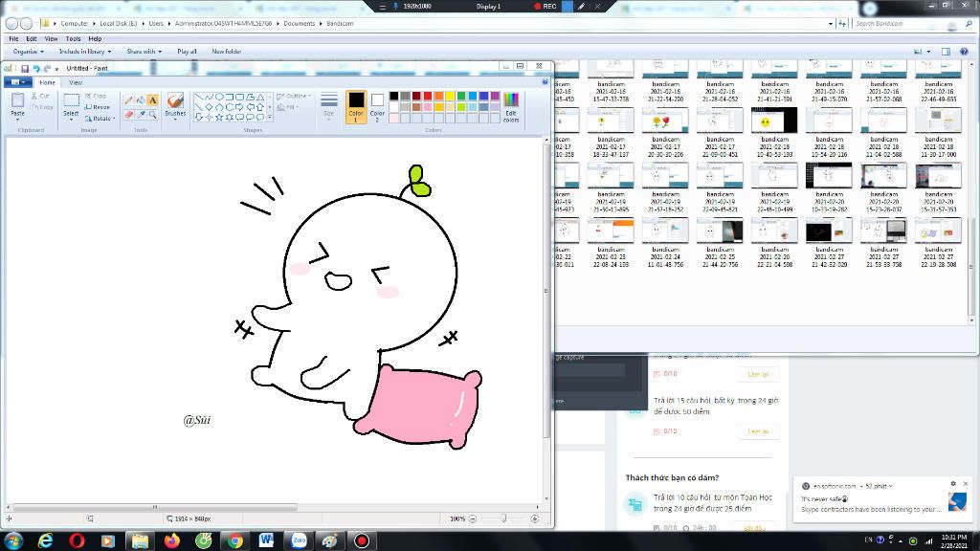Click Undo arrow in Paint title bar

pyautogui.click(x=36, y=68)
